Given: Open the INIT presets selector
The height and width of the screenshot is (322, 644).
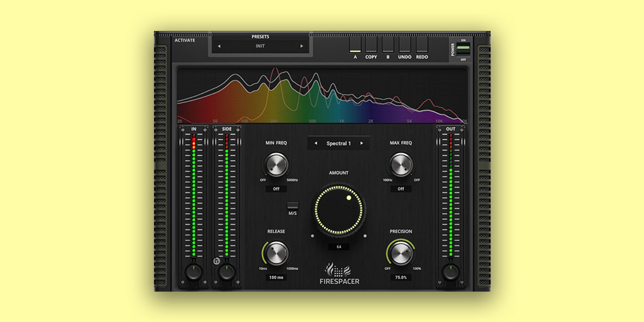Looking at the screenshot, I should pos(260,46).
